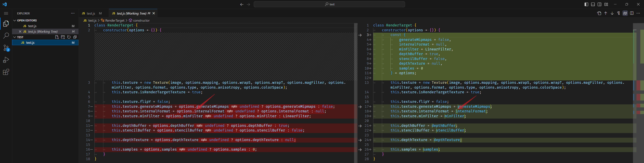The width and height of the screenshot is (644, 163).
Task: Collapse folders in the Explorer
Action: point(75,37)
